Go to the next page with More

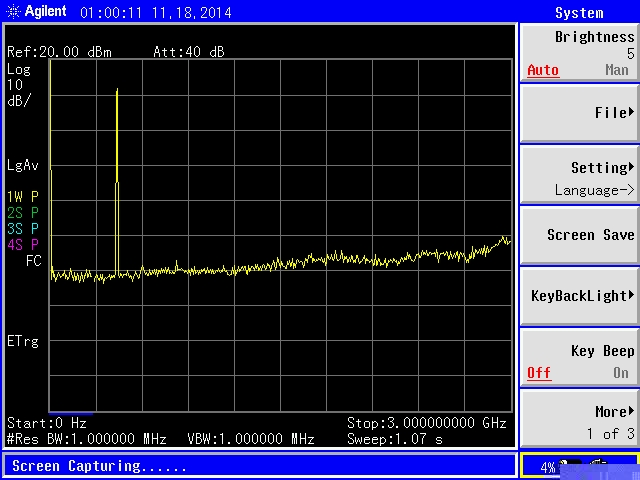(x=579, y=420)
